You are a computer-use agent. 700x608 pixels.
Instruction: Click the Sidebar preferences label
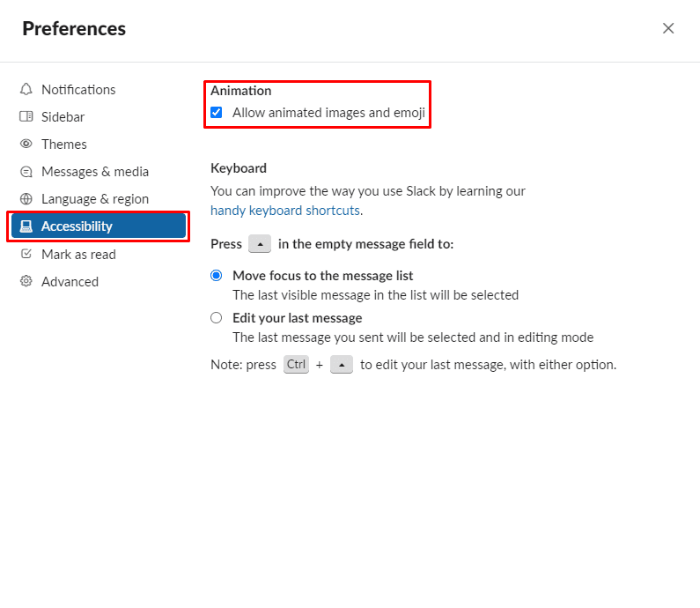63,117
